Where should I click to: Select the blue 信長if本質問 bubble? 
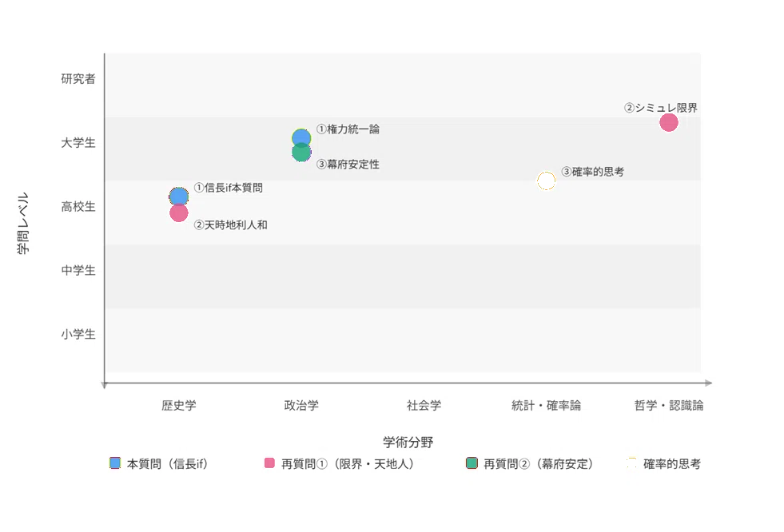pyautogui.click(x=178, y=196)
